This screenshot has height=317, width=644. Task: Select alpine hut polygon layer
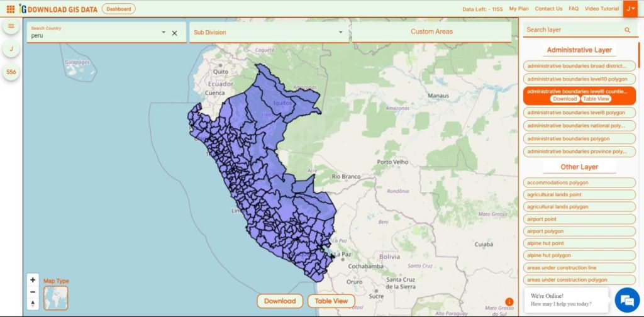click(x=579, y=255)
